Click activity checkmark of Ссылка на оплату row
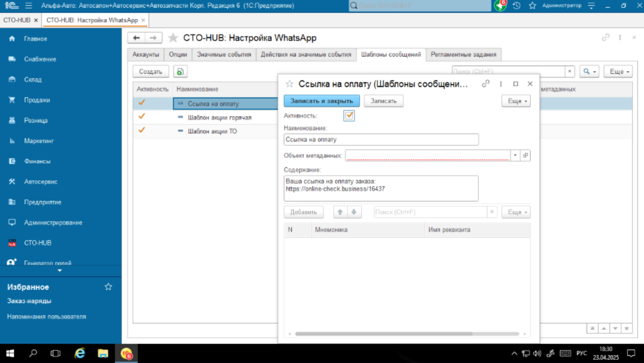644x363 pixels. pos(142,103)
